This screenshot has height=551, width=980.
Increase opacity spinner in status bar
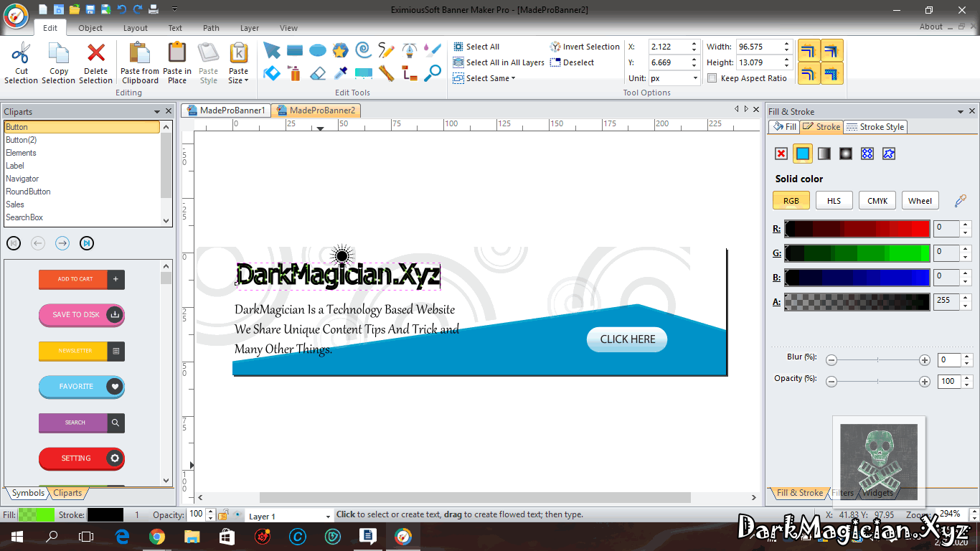tap(210, 512)
